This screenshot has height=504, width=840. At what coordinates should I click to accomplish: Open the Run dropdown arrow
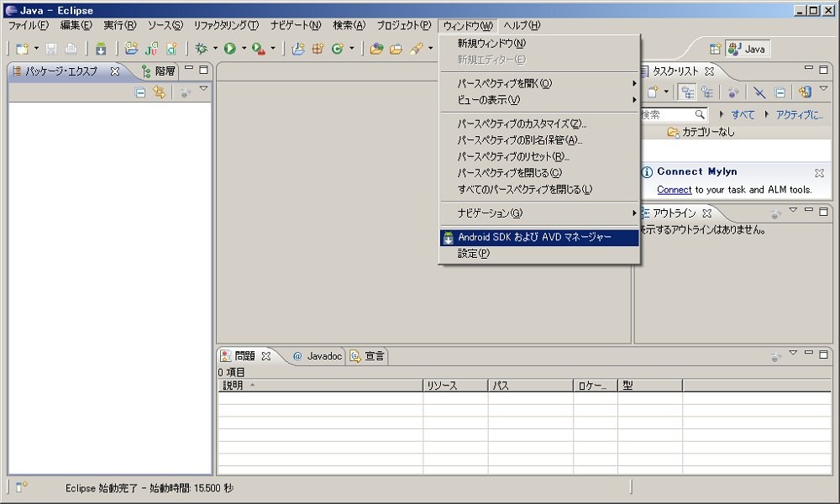coord(244,48)
